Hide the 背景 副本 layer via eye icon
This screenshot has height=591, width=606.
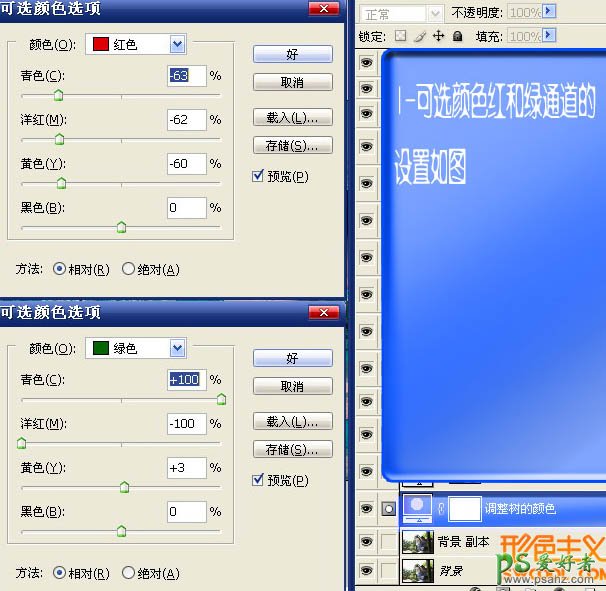[366, 541]
